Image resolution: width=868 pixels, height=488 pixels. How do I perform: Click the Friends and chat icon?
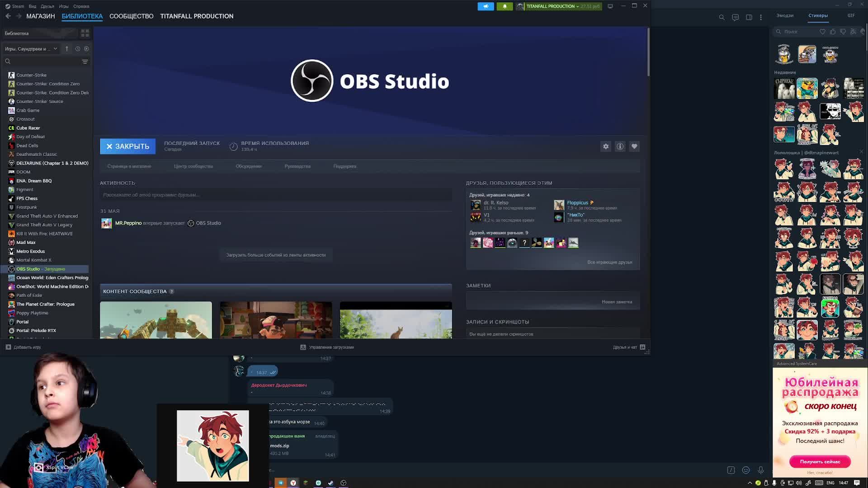pyautogui.click(x=642, y=347)
